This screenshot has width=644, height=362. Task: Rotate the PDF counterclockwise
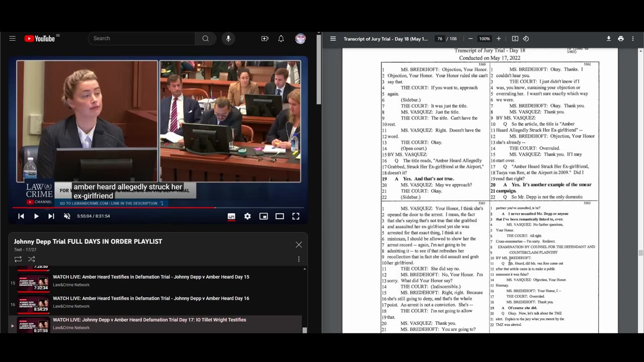click(x=526, y=39)
